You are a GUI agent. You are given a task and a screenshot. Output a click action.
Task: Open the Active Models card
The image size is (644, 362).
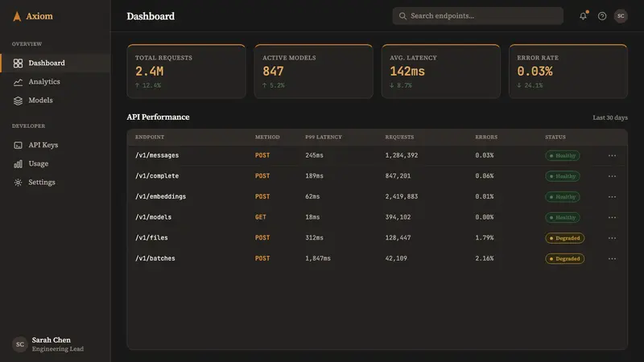(x=314, y=72)
